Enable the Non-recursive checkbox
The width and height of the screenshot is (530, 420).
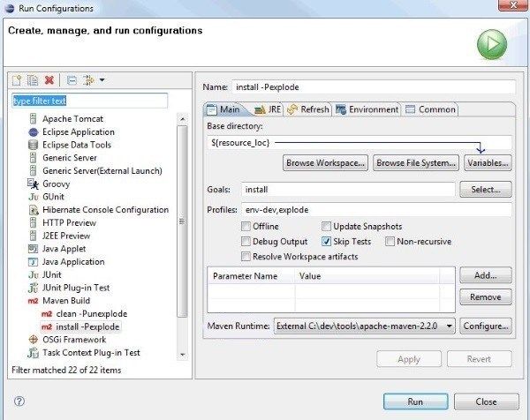(390, 242)
